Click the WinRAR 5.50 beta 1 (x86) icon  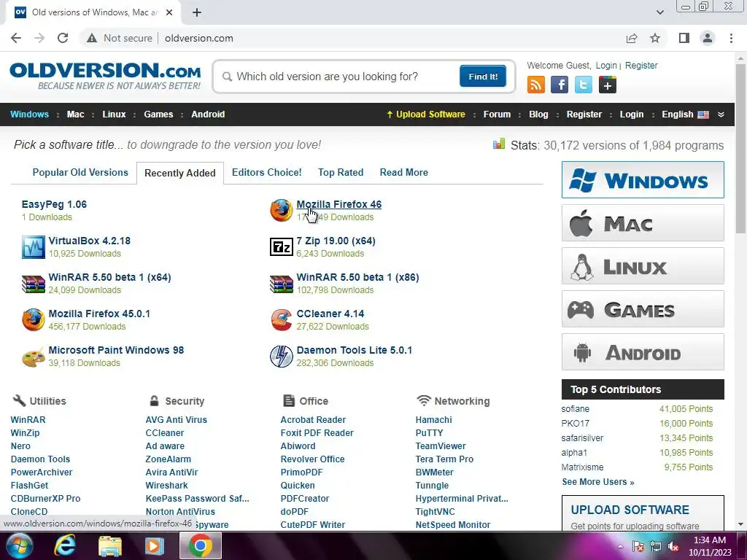click(x=282, y=284)
